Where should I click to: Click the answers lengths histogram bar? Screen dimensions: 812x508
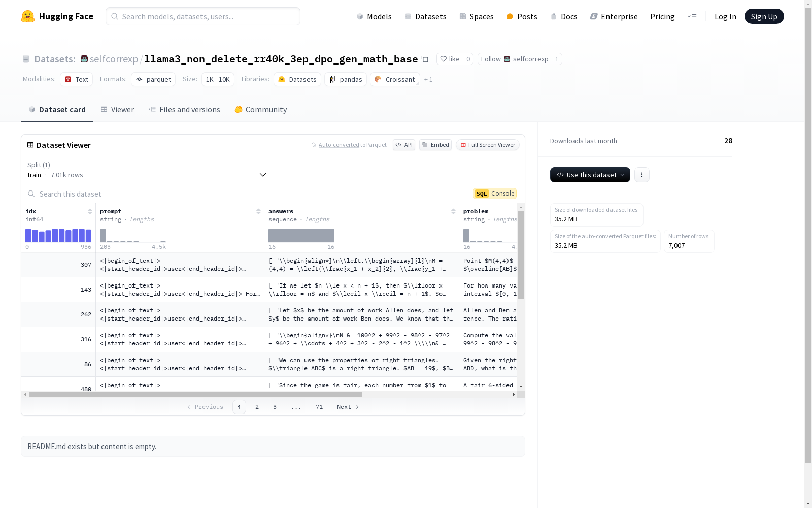pyautogui.click(x=301, y=235)
